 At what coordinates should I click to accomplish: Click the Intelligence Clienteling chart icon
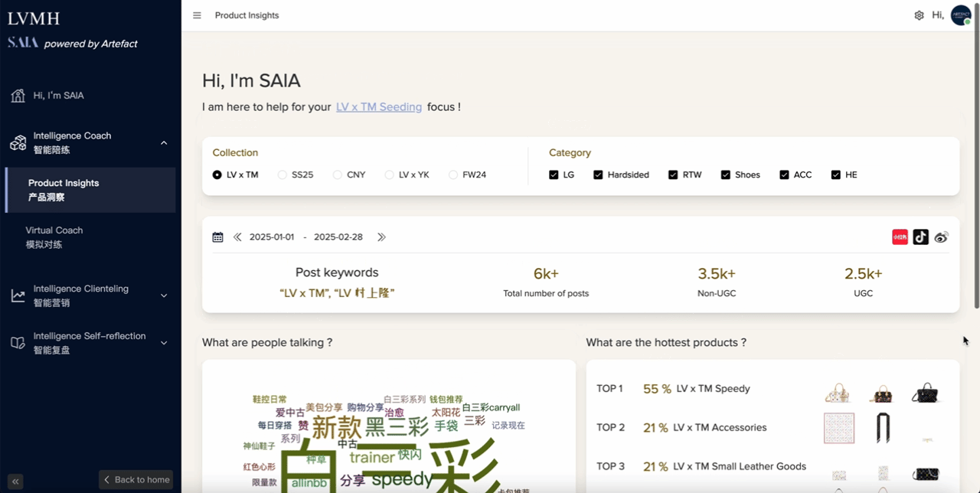coord(18,295)
